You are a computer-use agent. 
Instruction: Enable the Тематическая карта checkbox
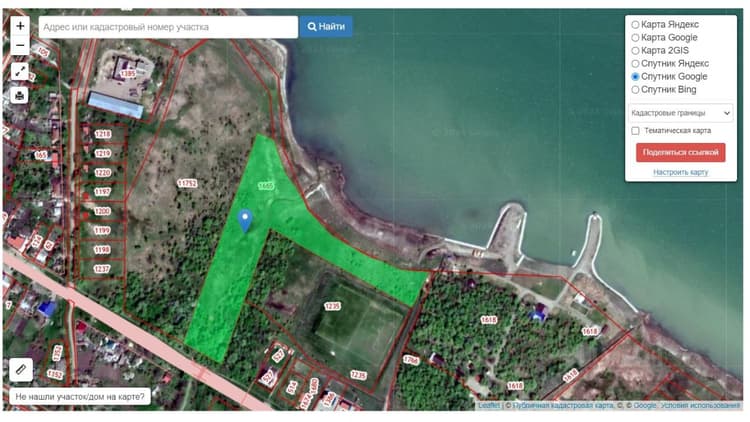(635, 131)
